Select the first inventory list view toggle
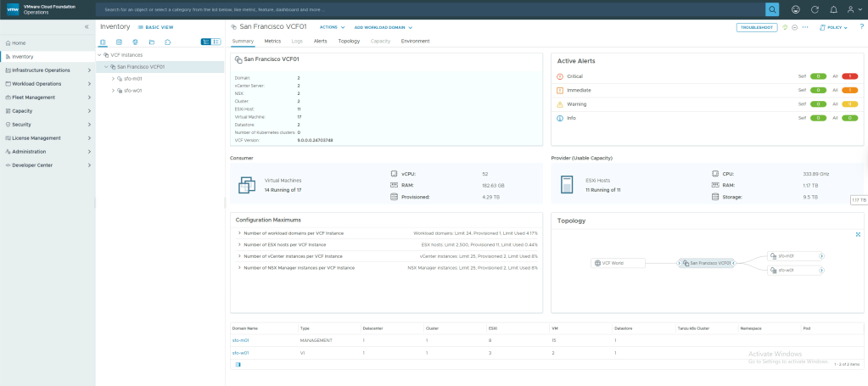 (x=205, y=41)
